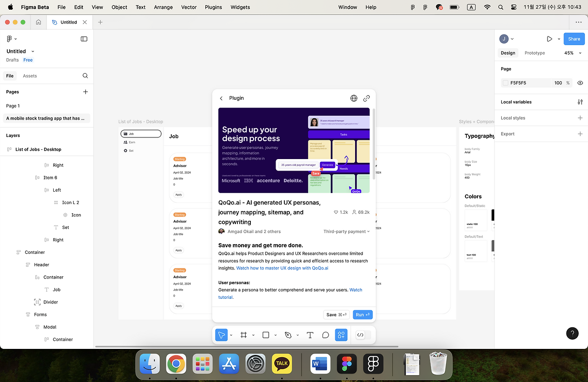Open Microsoft Word from the Dock
The height and width of the screenshot is (382, 588).
coord(321,364)
